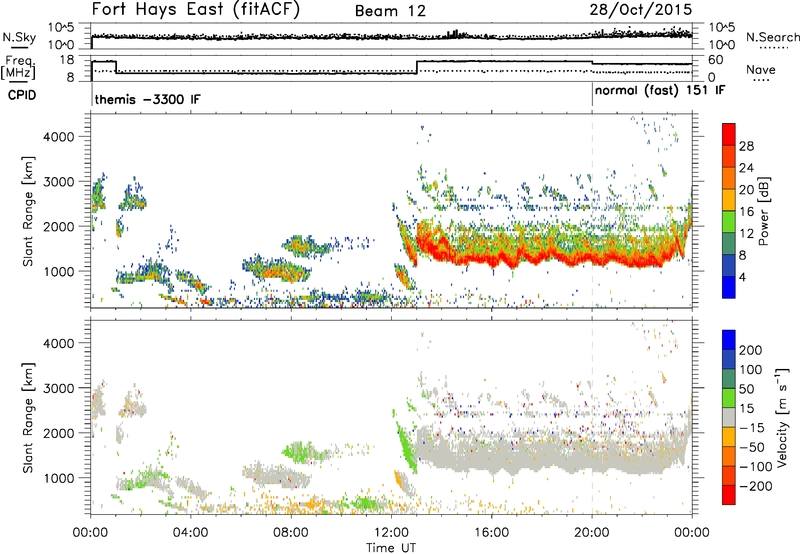Click the "12:00" time axis tick label
The width and height of the screenshot is (800, 554).
tap(391, 533)
